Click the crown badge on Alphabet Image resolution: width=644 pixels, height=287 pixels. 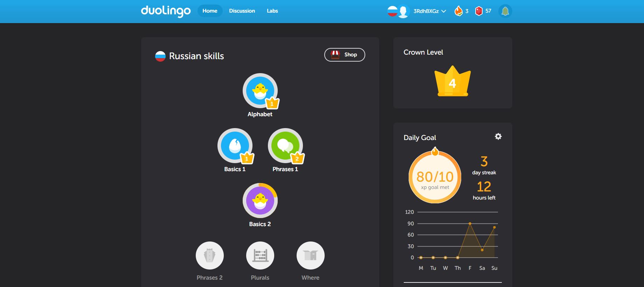pos(272,103)
